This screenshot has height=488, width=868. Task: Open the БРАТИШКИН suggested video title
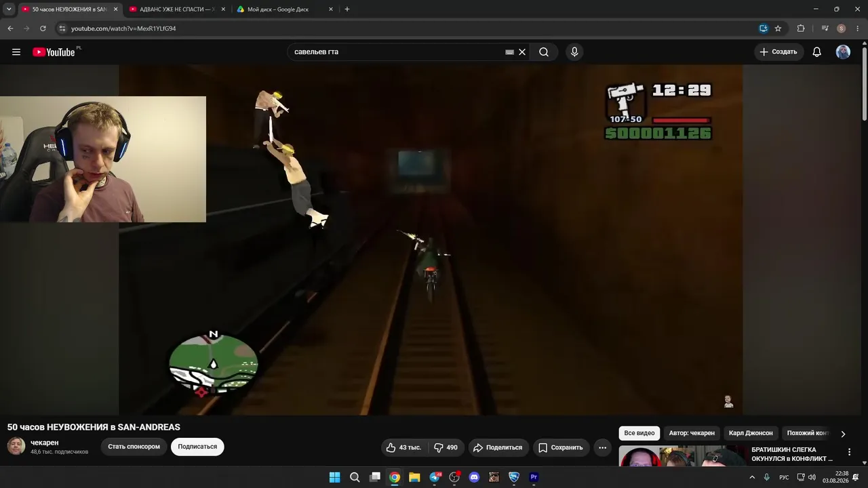click(792, 454)
